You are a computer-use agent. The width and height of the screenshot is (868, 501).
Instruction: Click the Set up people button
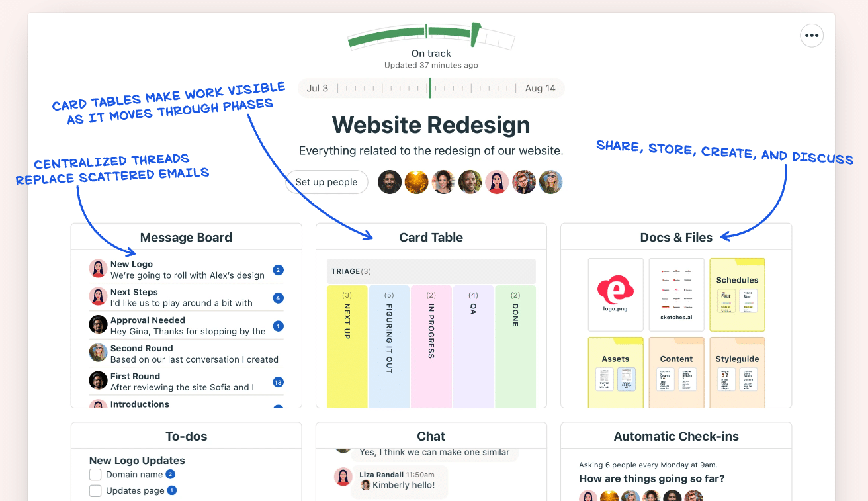(326, 181)
